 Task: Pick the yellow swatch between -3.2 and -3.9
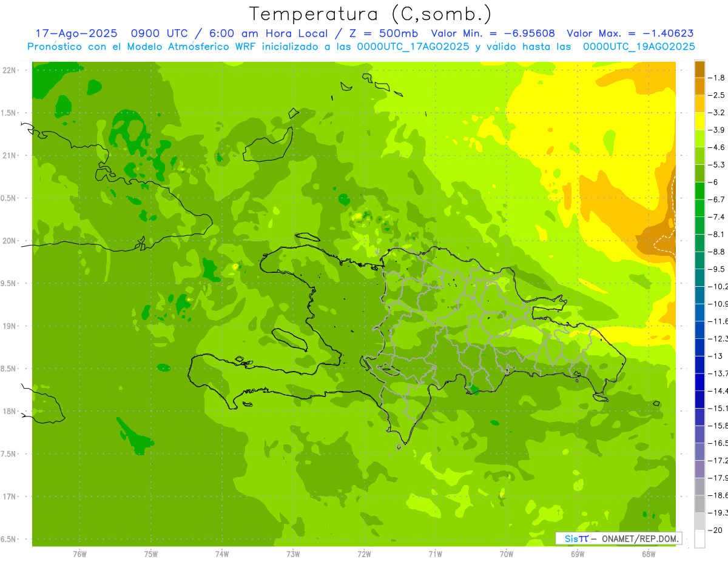[x=699, y=121]
